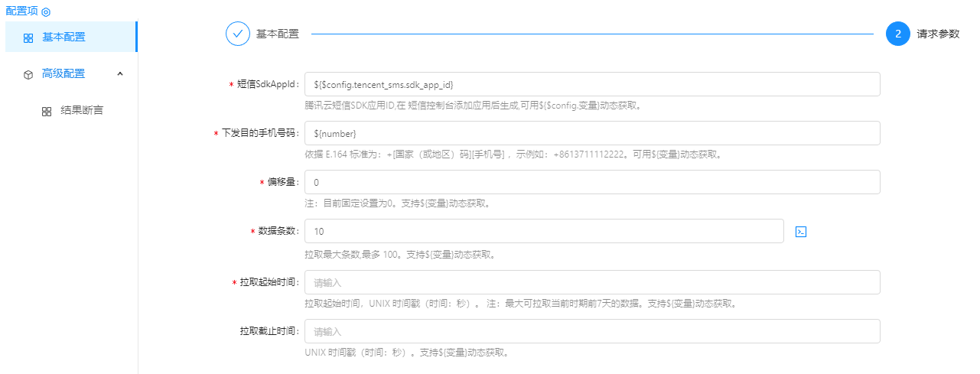
Task: Click the grid icon beside 结果断言
Action: point(47,111)
